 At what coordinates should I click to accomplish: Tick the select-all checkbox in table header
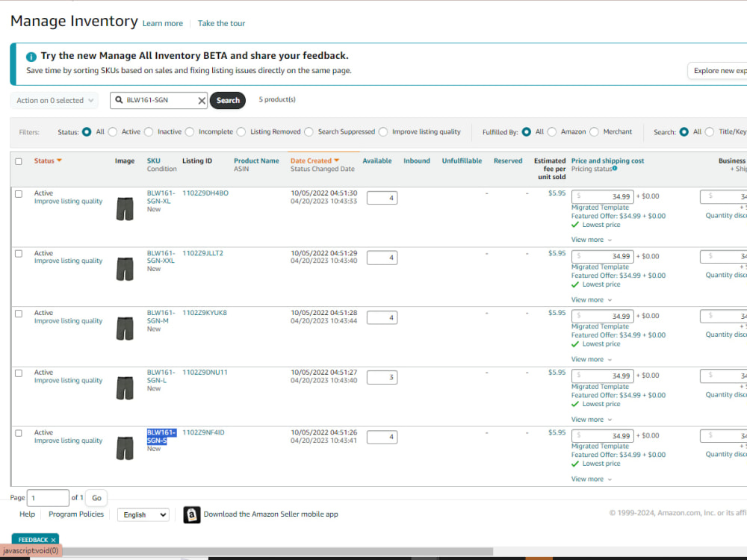point(19,161)
